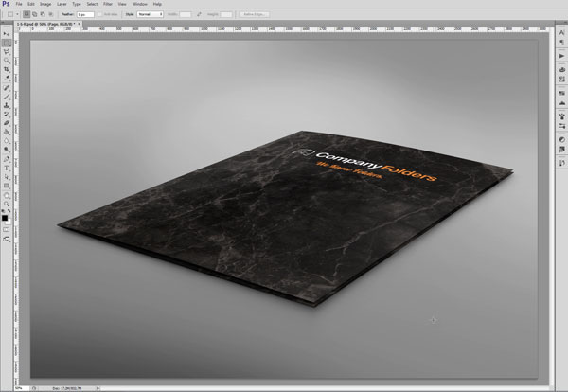The image size is (568, 392).
Task: Select the Blur tool
Action: pos(7,140)
